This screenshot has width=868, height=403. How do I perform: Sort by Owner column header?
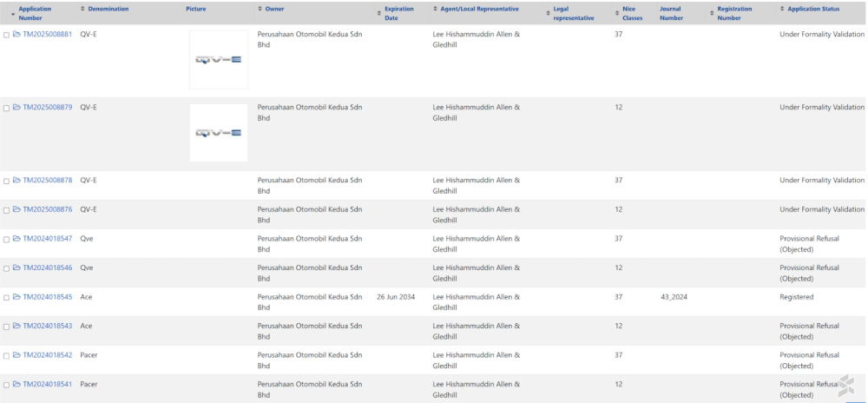[x=274, y=9]
